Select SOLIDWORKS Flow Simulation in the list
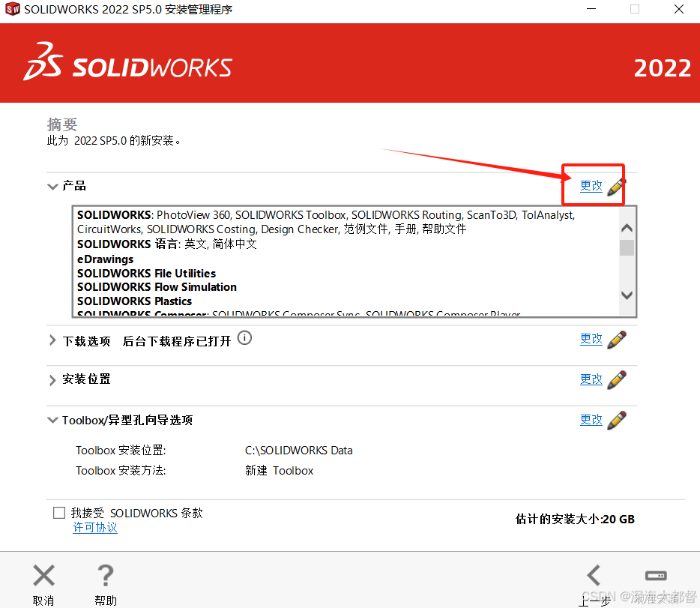 pyautogui.click(x=157, y=287)
